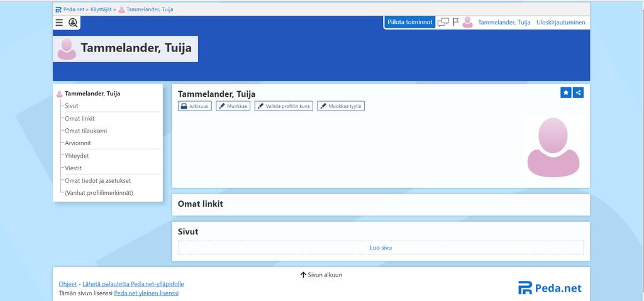Open Omat linkit in the sidebar
Image resolution: width=644 pixels, height=301 pixels.
tap(80, 118)
